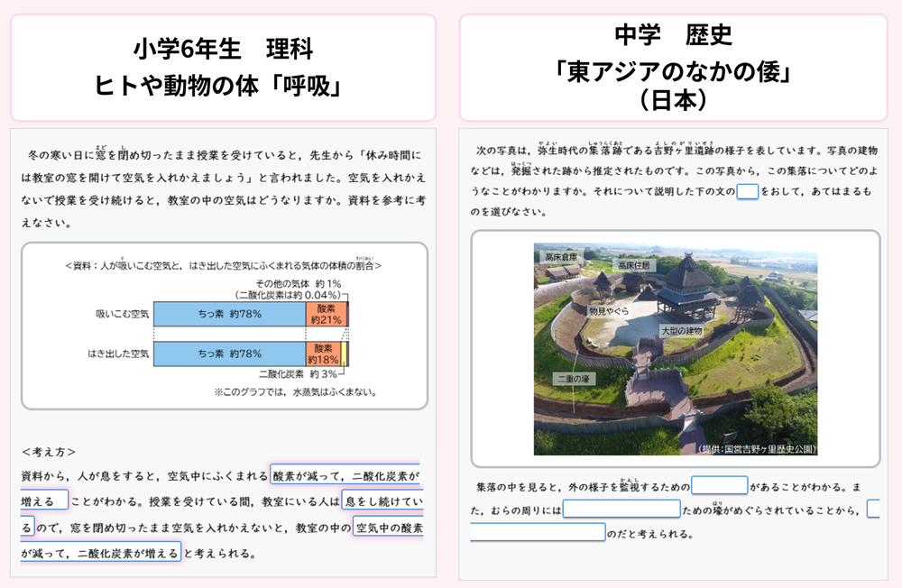Screen dimensions: 902x588
Task: Click the ちっ素 約78% bar in はき出した空気 row
Action: pyautogui.click(x=229, y=354)
